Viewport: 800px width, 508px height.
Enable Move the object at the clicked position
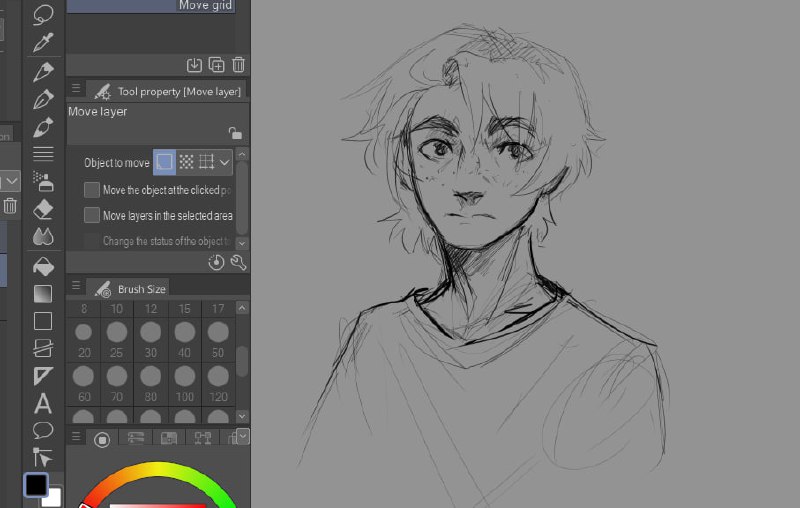tap(92, 190)
